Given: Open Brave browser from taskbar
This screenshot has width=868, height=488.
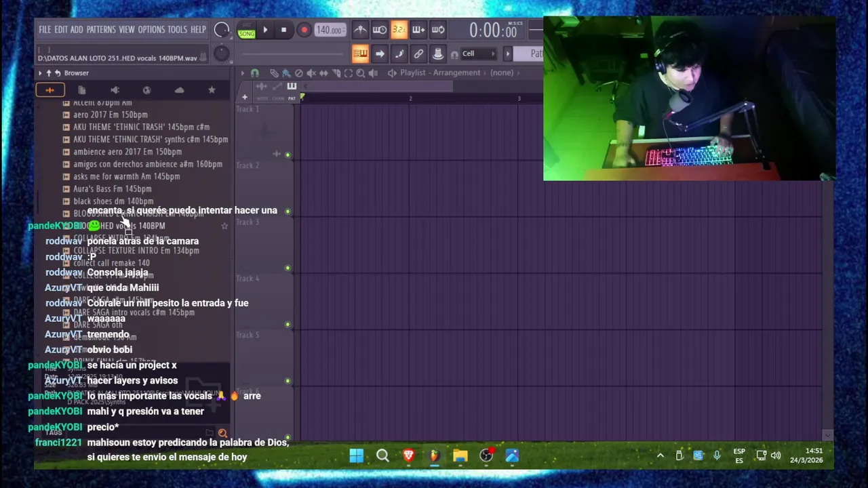Looking at the screenshot, I should [408, 455].
